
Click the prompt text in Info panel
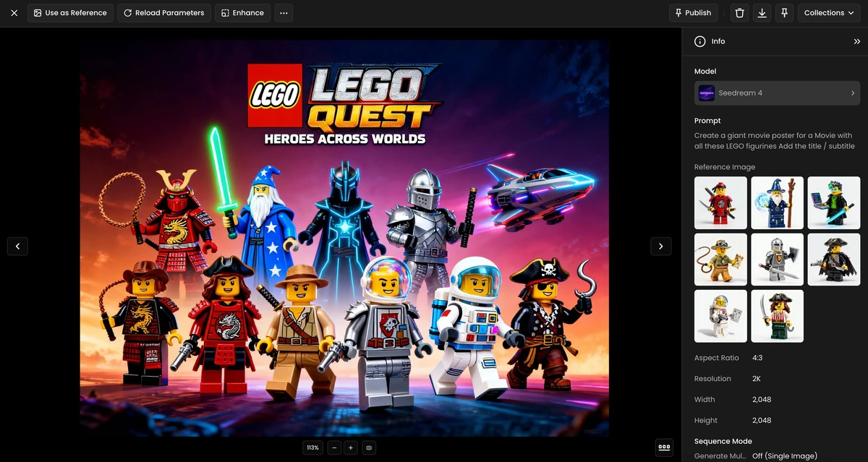[x=774, y=140]
